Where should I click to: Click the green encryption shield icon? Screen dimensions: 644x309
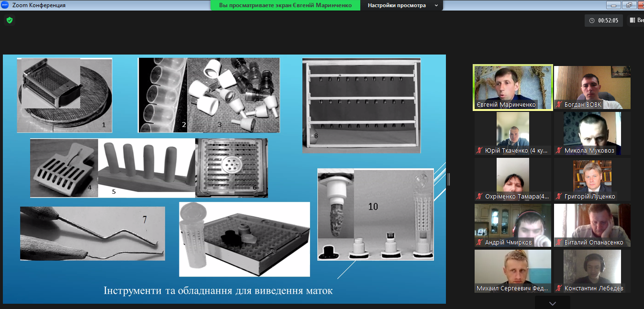coord(9,20)
